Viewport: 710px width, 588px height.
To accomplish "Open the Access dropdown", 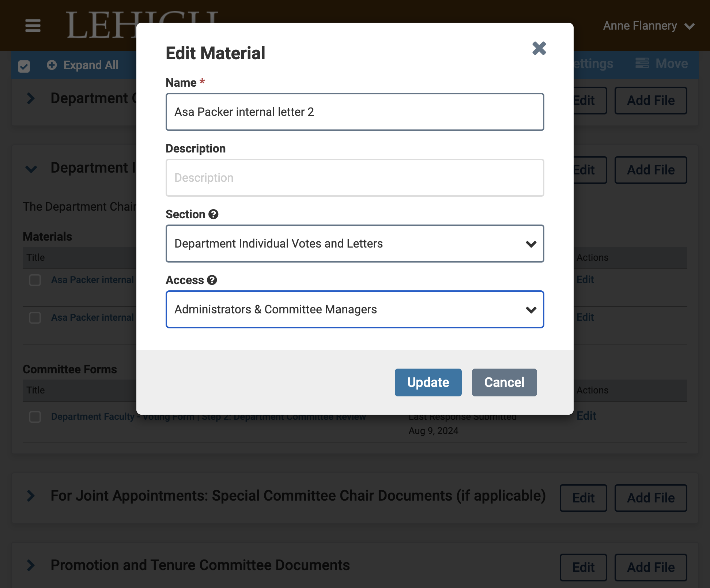I will [355, 309].
